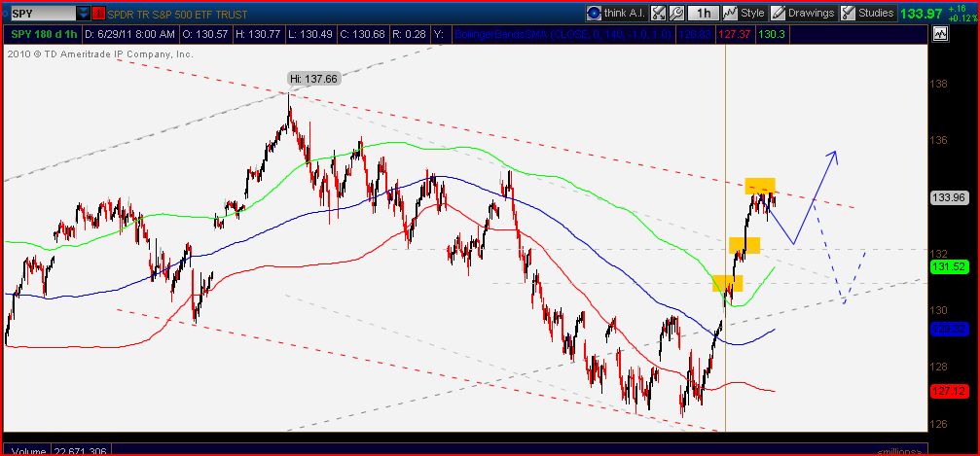Open the Studies menu

(868, 13)
